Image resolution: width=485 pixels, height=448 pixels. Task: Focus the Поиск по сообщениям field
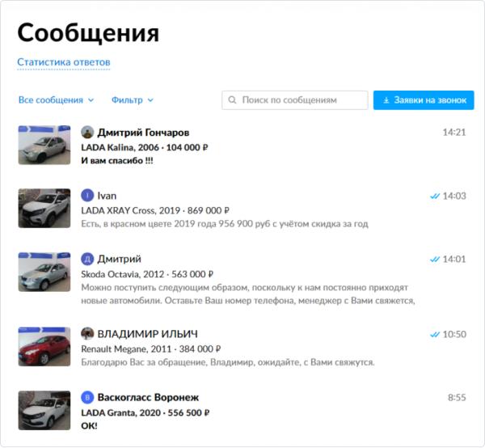point(295,100)
